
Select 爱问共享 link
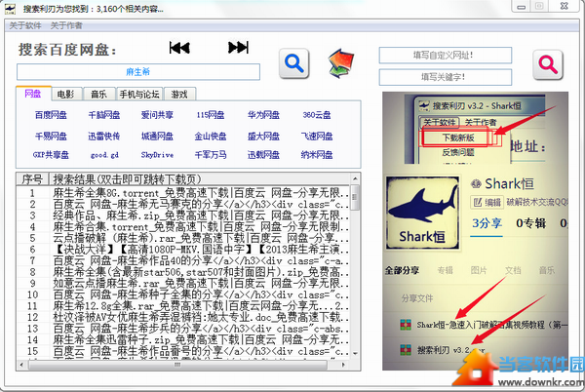157,115
